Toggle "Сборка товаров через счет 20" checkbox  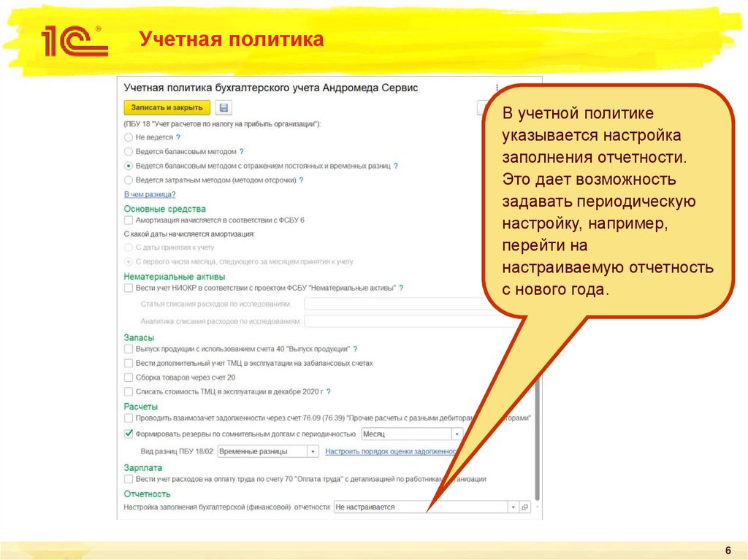point(129,377)
